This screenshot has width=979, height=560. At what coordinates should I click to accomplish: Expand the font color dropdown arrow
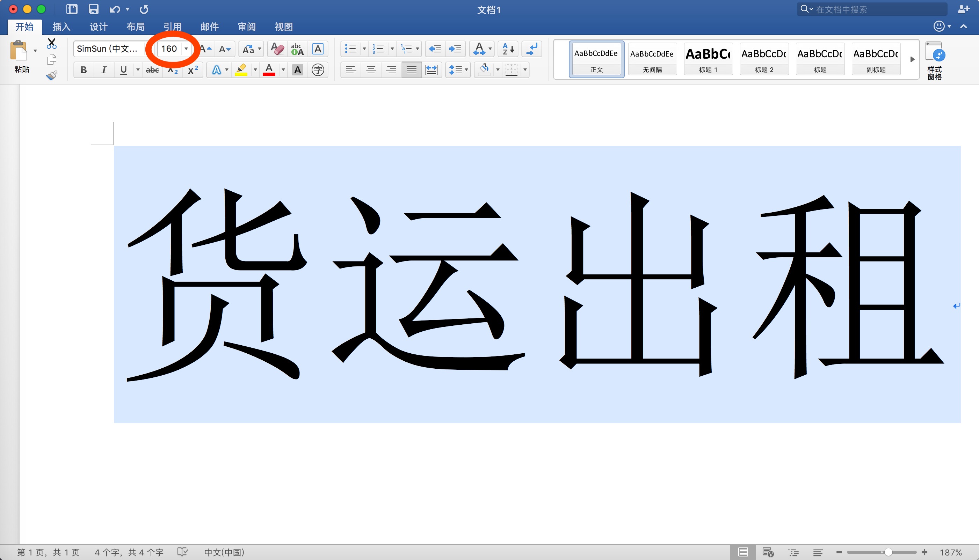click(x=283, y=70)
